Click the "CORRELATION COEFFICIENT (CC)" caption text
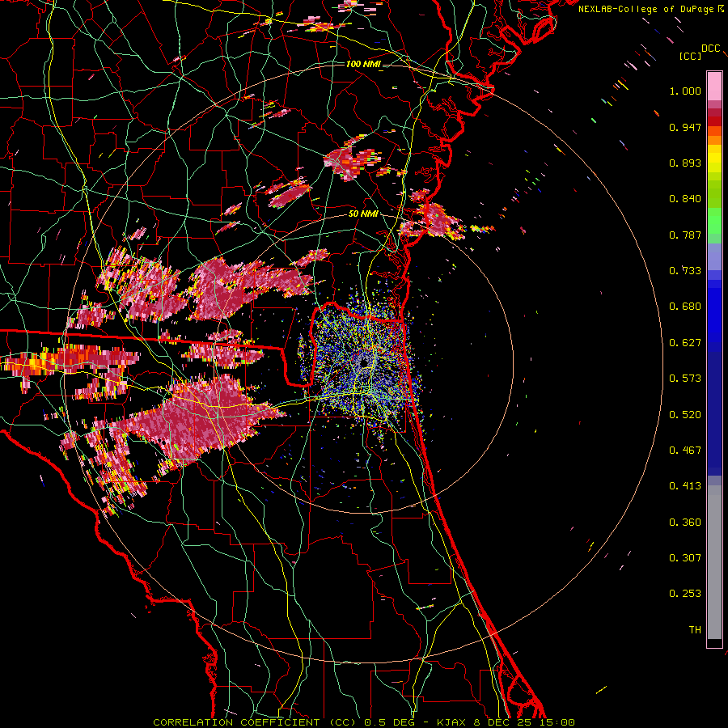 [x=255, y=722]
